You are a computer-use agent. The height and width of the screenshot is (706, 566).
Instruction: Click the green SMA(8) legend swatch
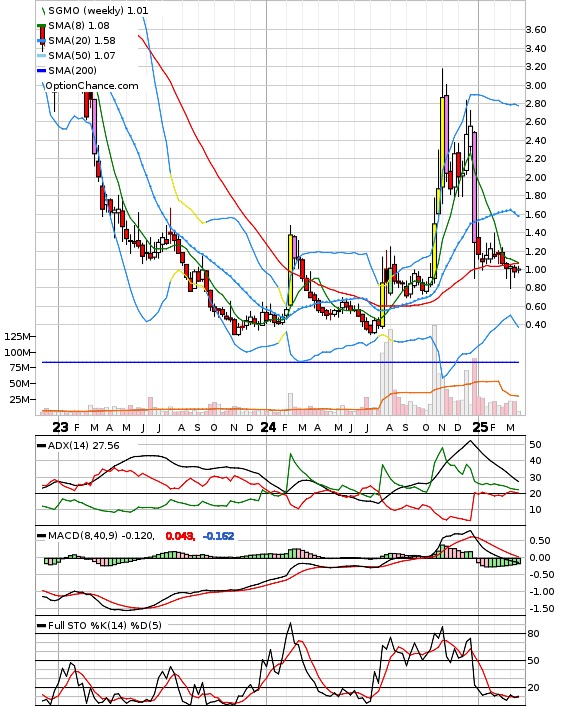[x=41, y=26]
